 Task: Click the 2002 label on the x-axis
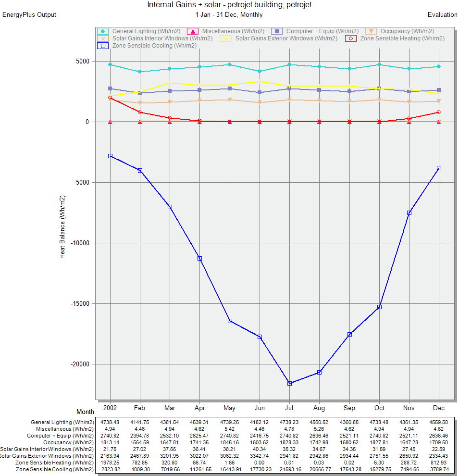(x=110, y=408)
